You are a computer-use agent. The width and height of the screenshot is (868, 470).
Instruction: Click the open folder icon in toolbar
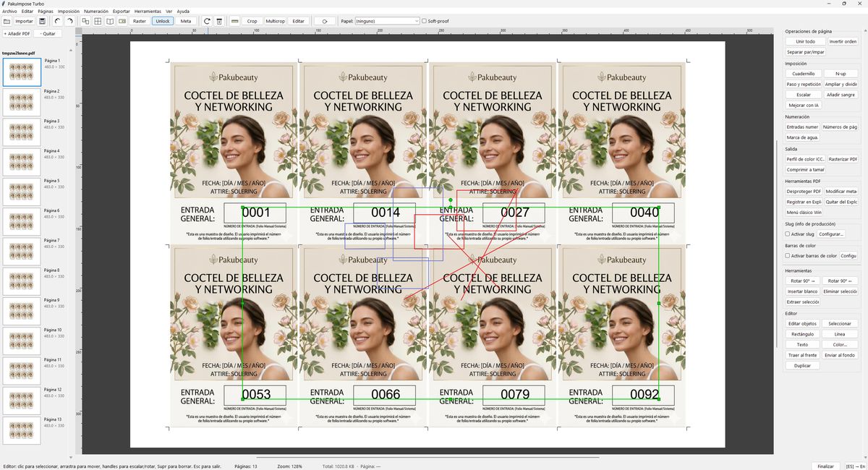point(7,21)
